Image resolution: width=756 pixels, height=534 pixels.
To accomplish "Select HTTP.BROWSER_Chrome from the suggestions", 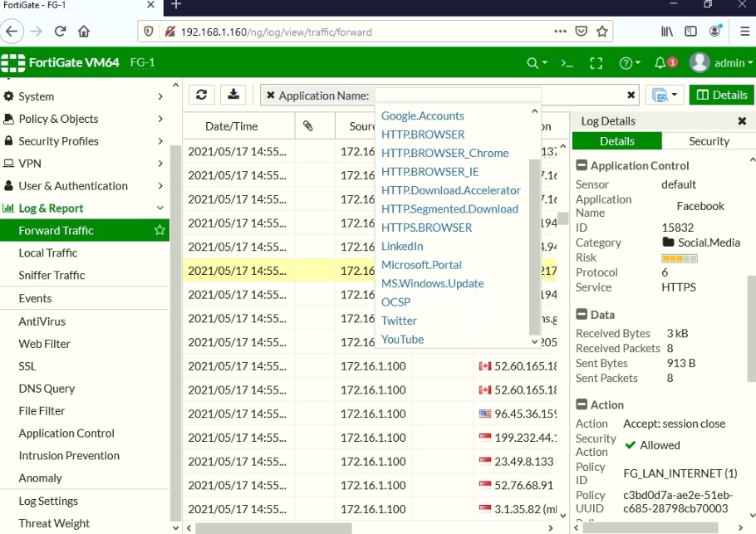I will click(x=445, y=153).
